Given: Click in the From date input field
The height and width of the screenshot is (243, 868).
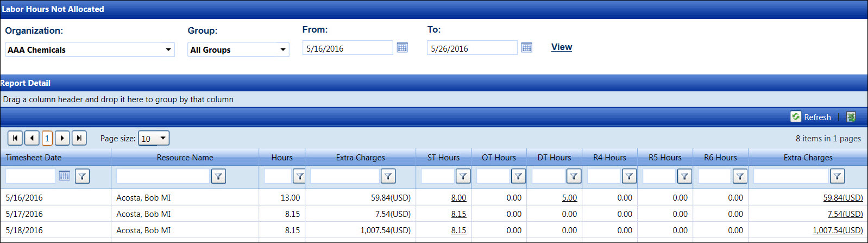Looking at the screenshot, I should tap(347, 48).
